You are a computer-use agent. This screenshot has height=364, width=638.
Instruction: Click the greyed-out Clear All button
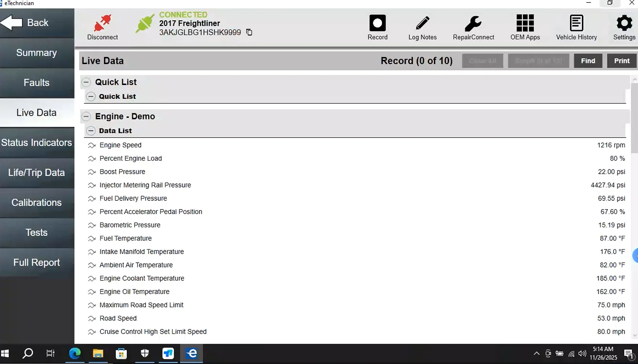click(483, 61)
